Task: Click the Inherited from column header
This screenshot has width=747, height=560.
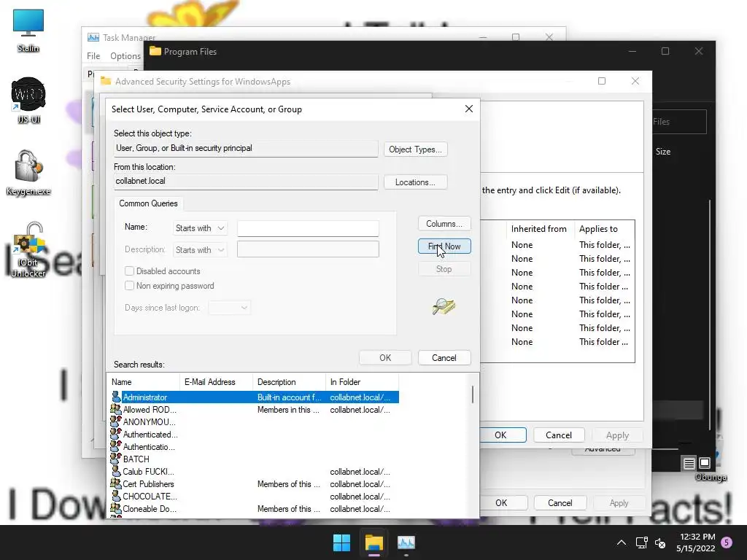Action: [x=539, y=228]
